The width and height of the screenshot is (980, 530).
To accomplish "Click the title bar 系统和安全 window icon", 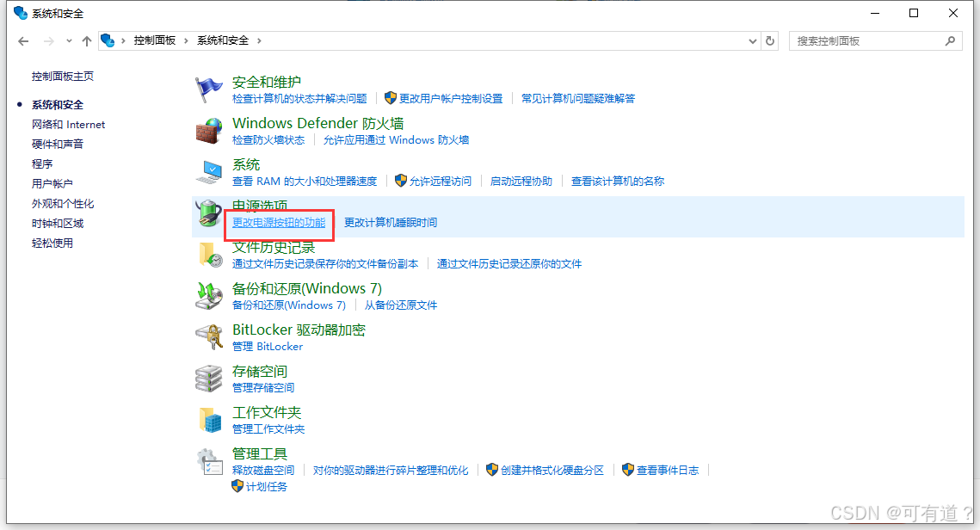I will [x=20, y=13].
